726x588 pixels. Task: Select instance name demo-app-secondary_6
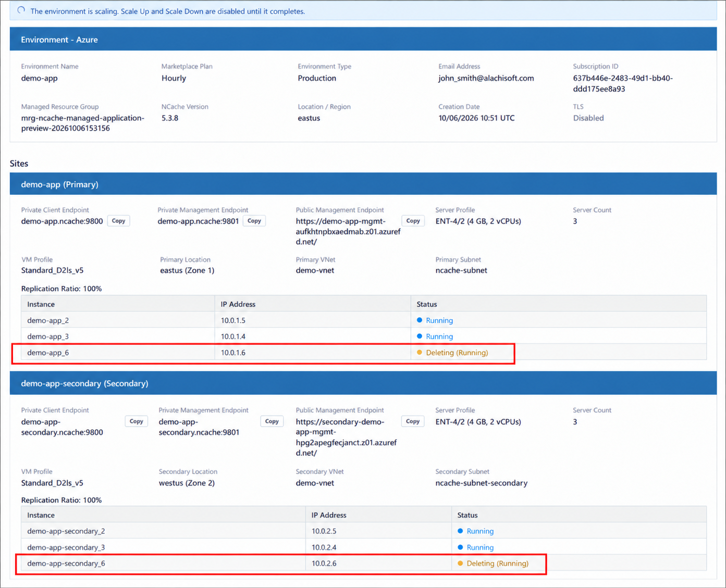[x=66, y=564]
